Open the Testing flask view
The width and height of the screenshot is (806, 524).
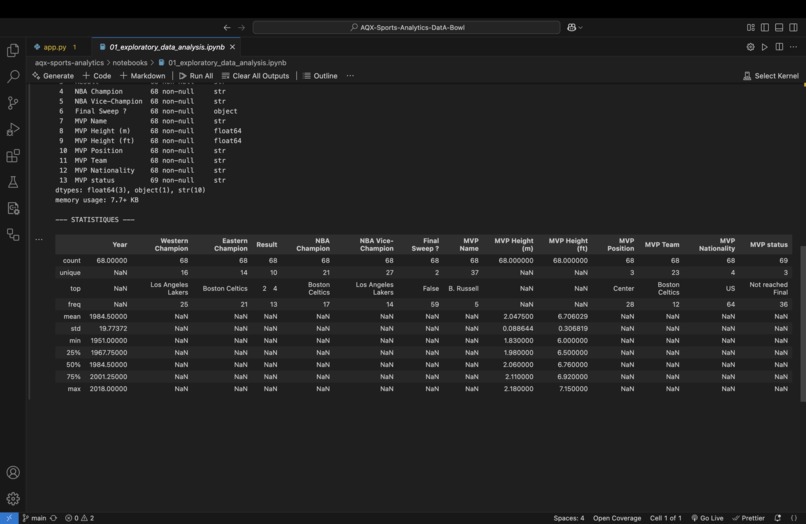coord(13,182)
